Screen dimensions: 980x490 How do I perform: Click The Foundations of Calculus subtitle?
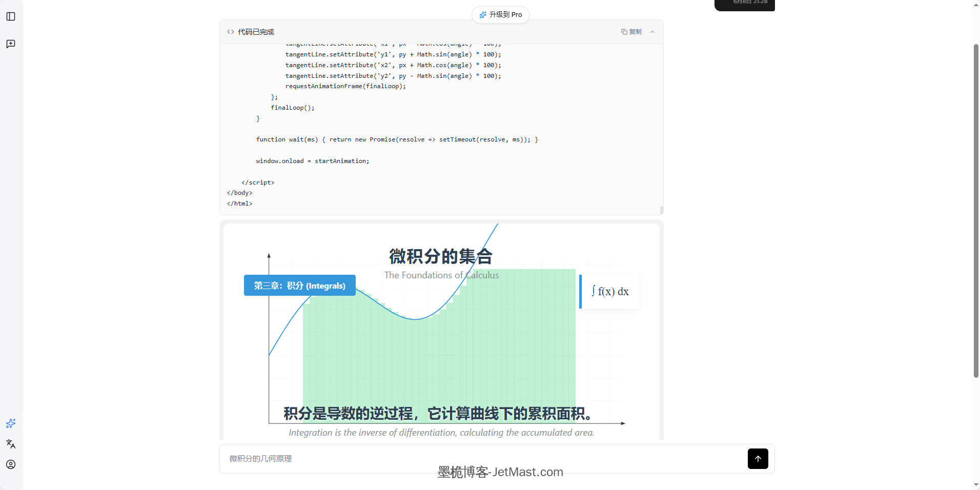(x=442, y=275)
